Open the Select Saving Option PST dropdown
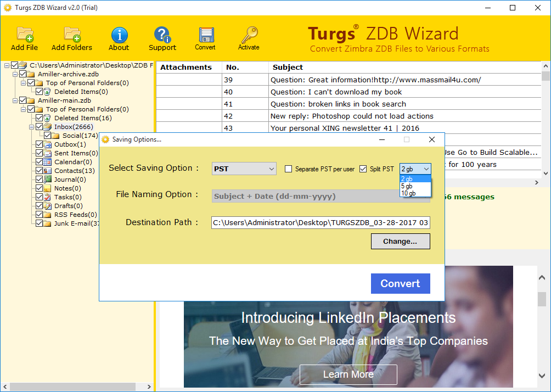 [x=244, y=169]
